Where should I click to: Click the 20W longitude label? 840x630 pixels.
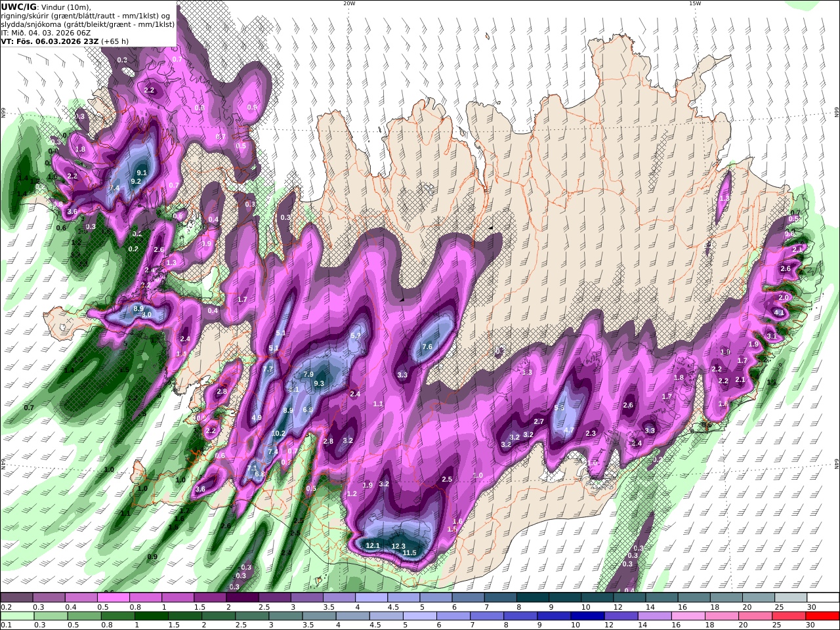point(349,3)
